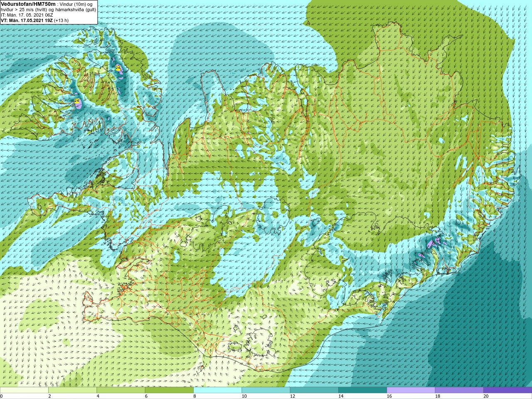The width and height of the screenshot is (532, 399).
Task: Click the yellow 26 gust label nearer the map top
Action: [x=118, y=68]
